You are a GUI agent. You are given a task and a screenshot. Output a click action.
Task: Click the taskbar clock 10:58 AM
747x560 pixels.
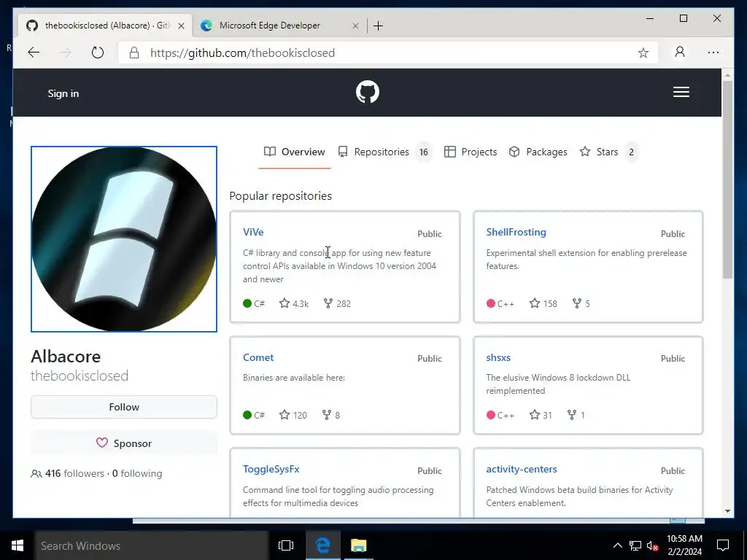coord(684,545)
